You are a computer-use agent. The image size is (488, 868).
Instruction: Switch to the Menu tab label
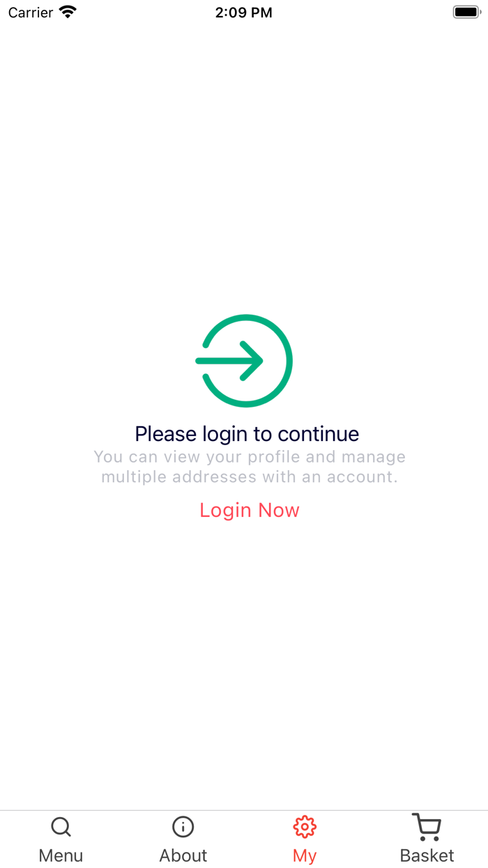(x=61, y=855)
